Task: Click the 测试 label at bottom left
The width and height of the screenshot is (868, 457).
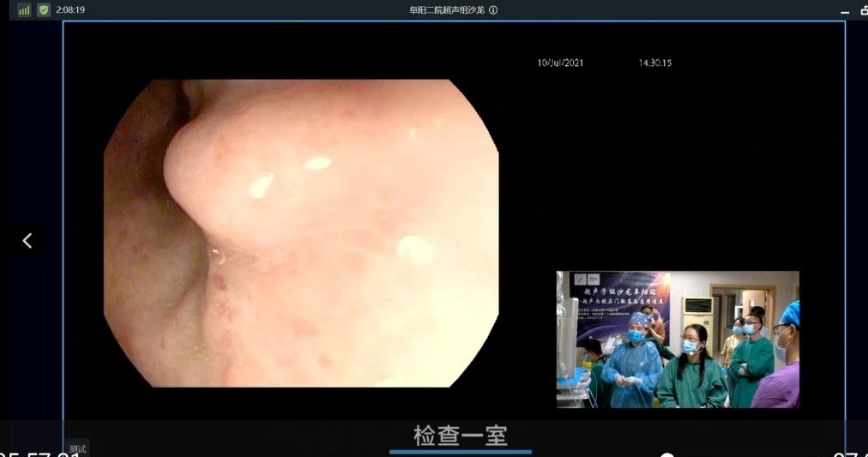Action: click(x=77, y=448)
